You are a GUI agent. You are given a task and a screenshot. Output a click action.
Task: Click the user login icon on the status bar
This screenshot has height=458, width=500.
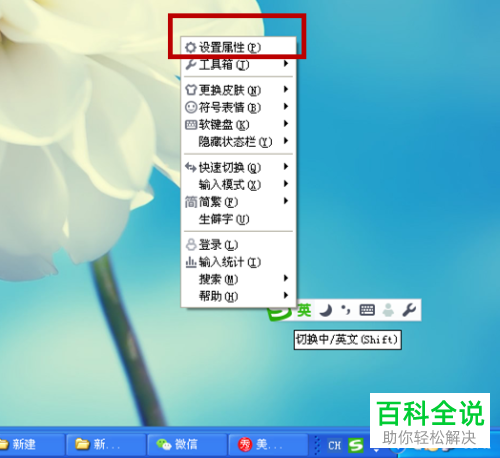tap(388, 310)
